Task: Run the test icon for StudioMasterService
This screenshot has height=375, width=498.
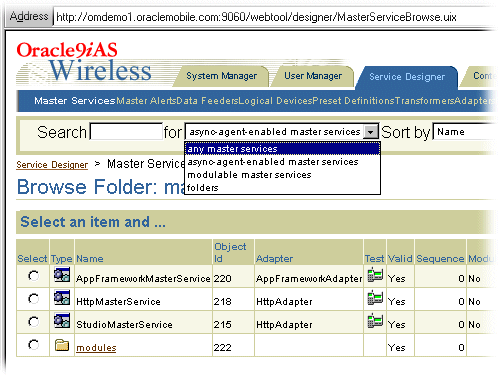Action: (375, 321)
